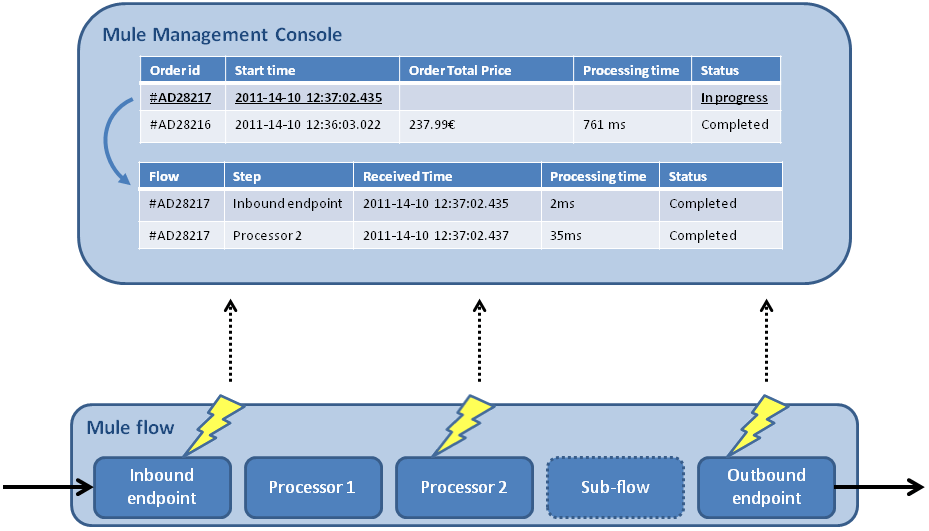Image resolution: width=929 pixels, height=531 pixels.
Task: Open underlined start time 2011-14-10 12:37:02.435
Action: [308, 98]
